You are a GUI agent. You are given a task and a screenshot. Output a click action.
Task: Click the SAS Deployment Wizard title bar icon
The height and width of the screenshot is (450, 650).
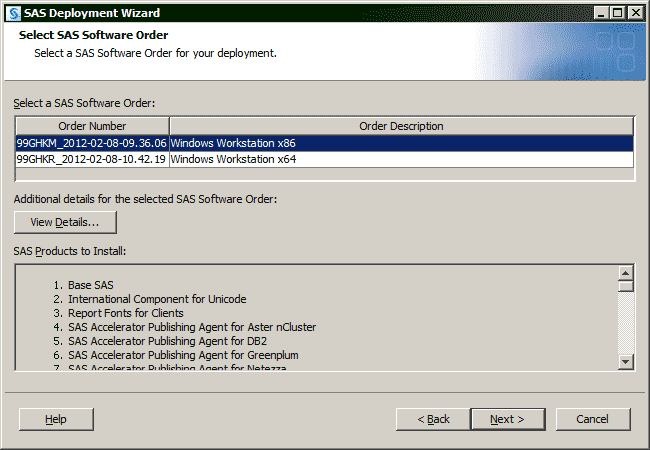13,13
